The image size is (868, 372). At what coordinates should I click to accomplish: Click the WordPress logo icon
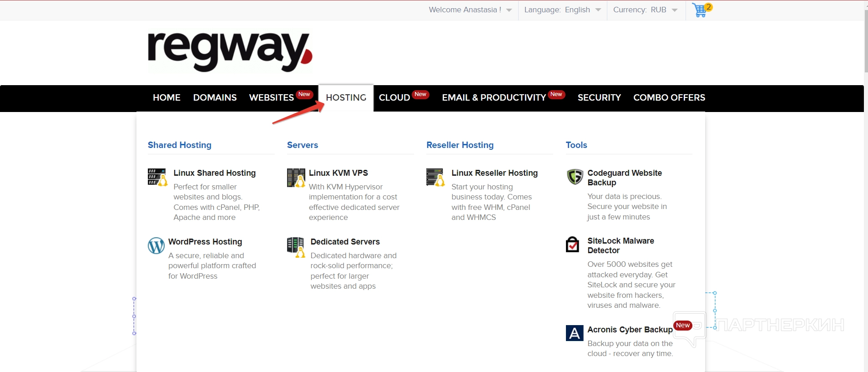(156, 246)
